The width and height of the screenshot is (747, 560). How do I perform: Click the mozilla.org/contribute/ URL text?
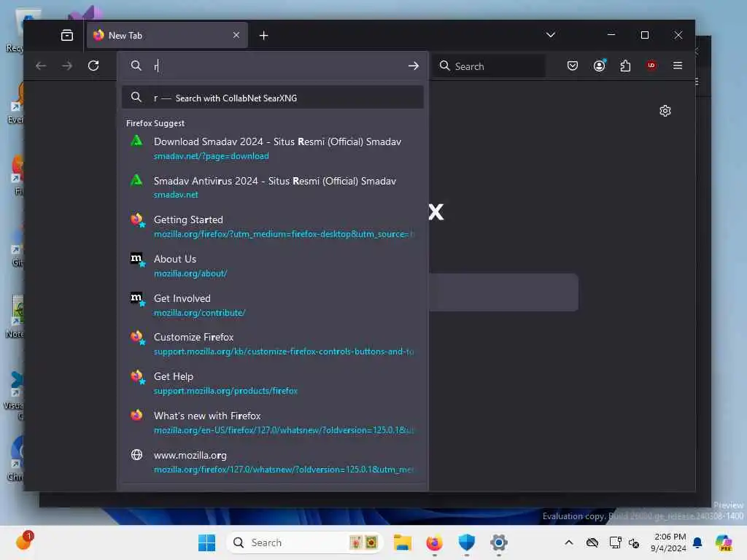[x=199, y=313]
